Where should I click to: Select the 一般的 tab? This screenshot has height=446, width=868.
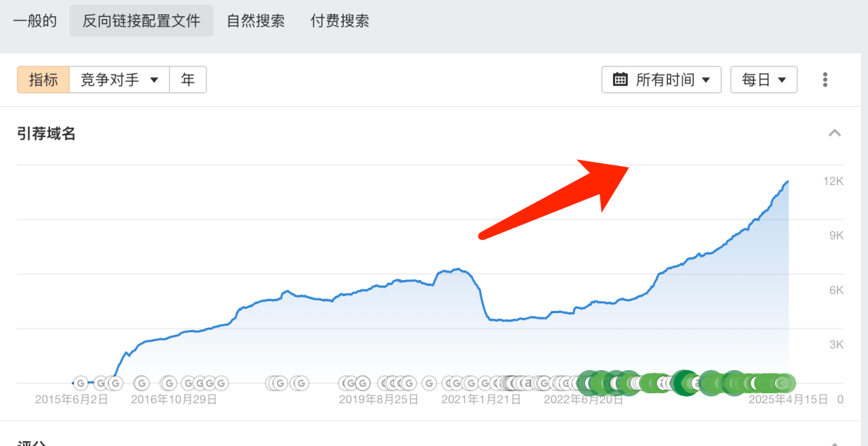pyautogui.click(x=35, y=20)
